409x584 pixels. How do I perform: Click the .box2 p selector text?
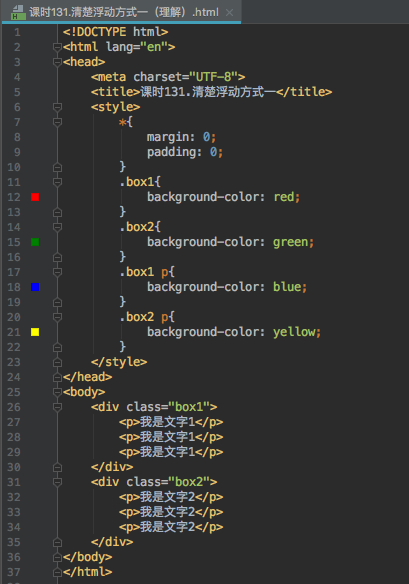coord(144,317)
